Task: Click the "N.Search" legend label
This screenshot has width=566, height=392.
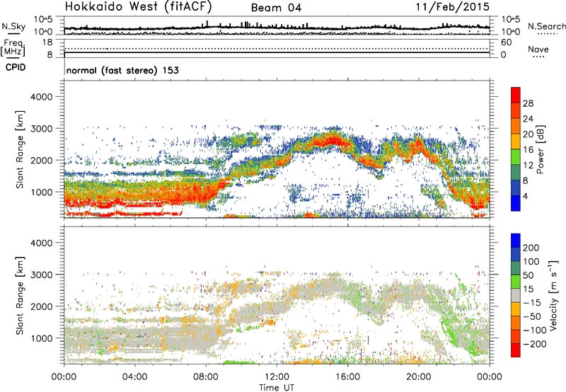Action: tap(546, 26)
